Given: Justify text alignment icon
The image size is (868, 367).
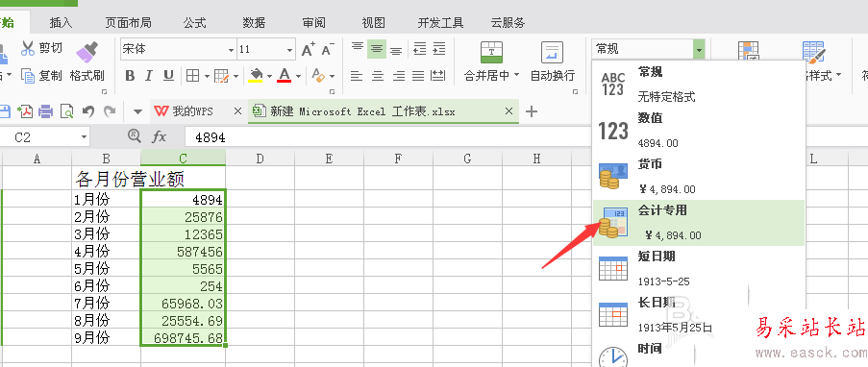Looking at the screenshot, I should click(418, 76).
